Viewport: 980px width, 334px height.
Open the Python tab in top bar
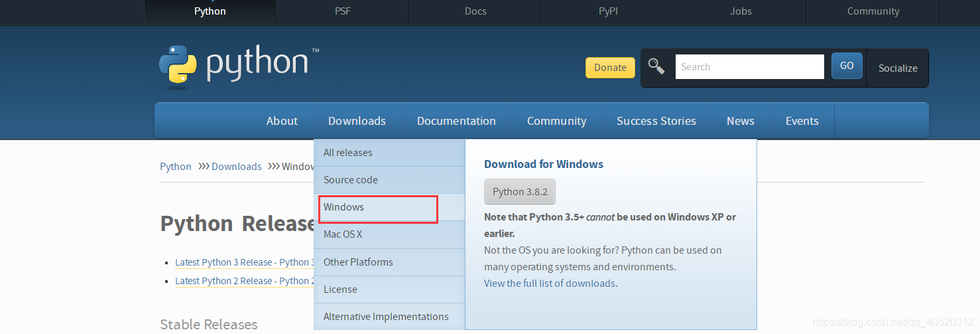coord(210,11)
